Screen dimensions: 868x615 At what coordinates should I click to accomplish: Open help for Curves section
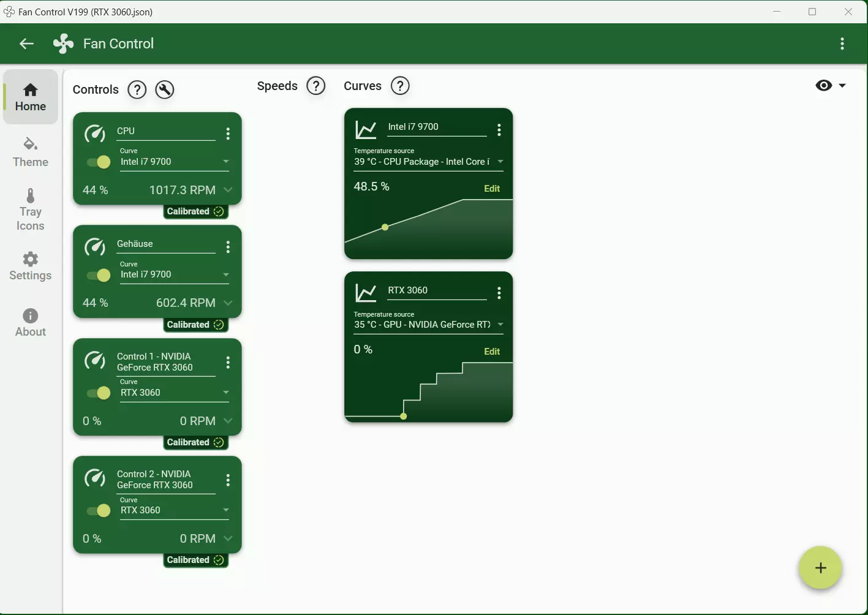tap(400, 86)
